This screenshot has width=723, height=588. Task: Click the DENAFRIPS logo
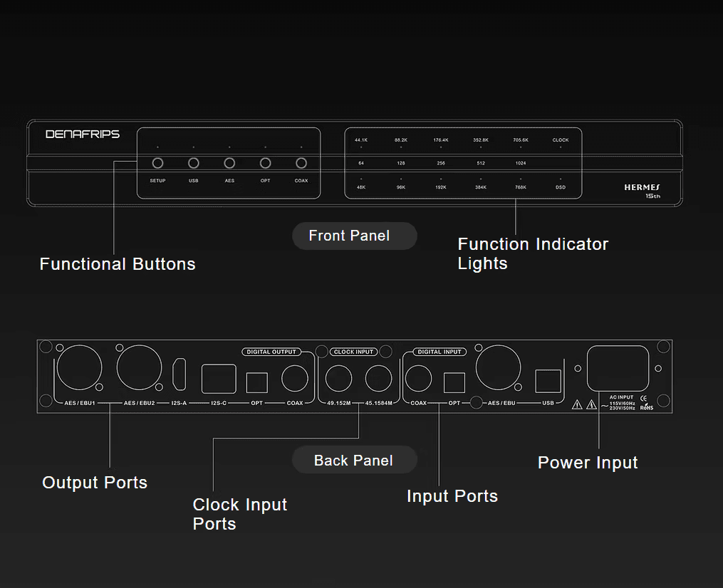(x=83, y=134)
